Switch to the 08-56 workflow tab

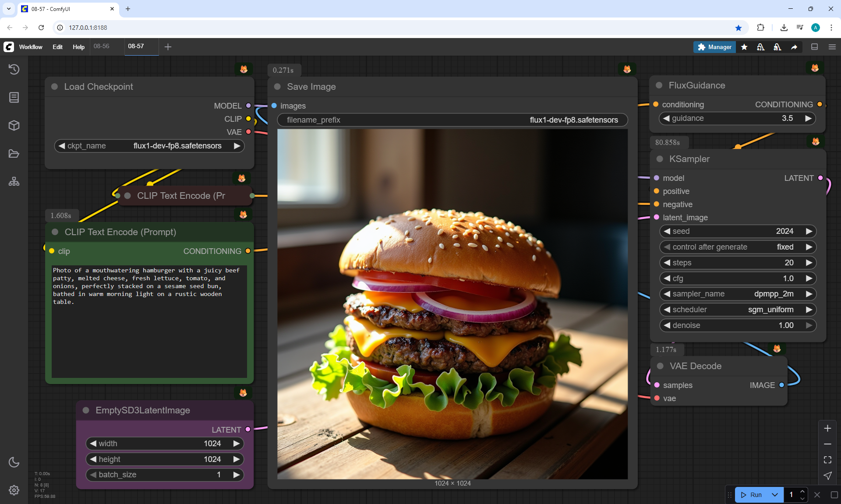click(x=102, y=46)
